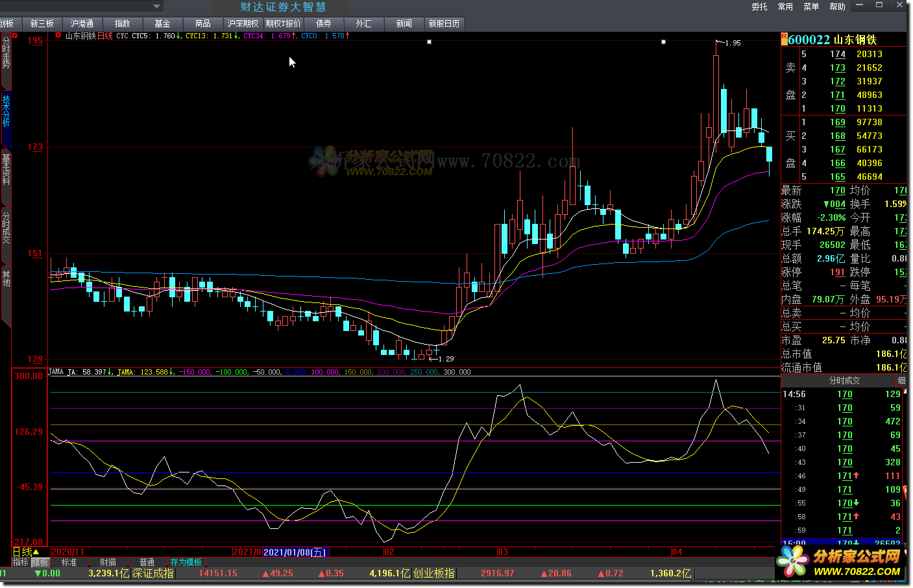Click 存为模板 to save template
913x588 pixels.
[x=186, y=562]
